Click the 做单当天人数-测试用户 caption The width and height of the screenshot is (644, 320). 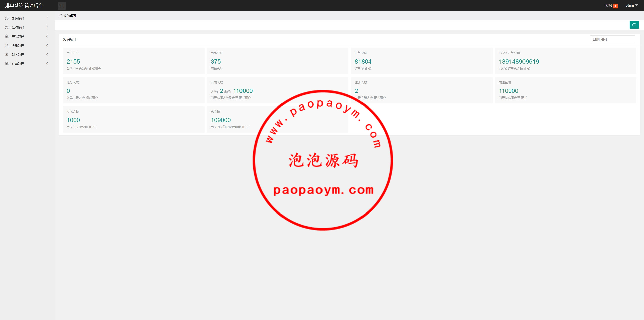click(x=82, y=98)
